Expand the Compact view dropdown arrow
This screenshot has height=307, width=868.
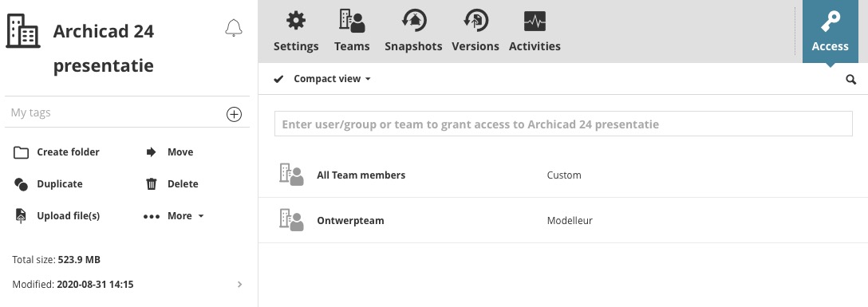368,79
